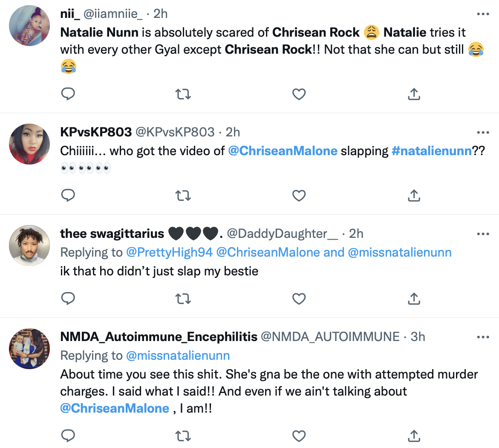Share nii_'s tweet
Viewport: 499px width, 448px height.
414,94
